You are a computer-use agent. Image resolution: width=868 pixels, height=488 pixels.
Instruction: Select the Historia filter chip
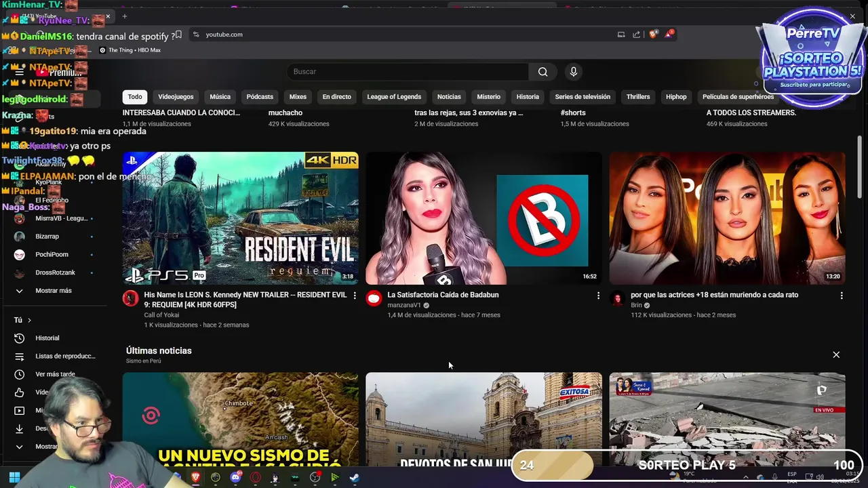click(528, 97)
